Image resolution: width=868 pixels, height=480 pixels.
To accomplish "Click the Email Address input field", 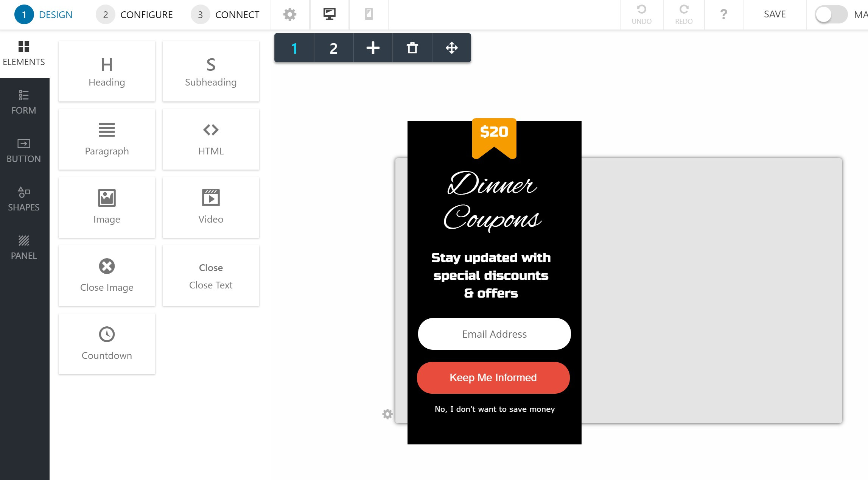I will (x=494, y=334).
